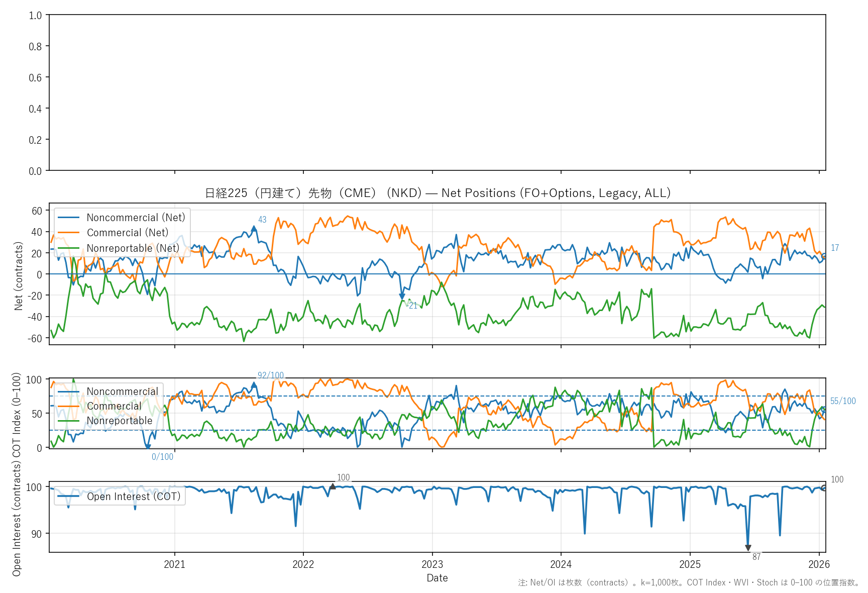
Task: Select the Open Interest (COT) legend label
Action: [134, 497]
